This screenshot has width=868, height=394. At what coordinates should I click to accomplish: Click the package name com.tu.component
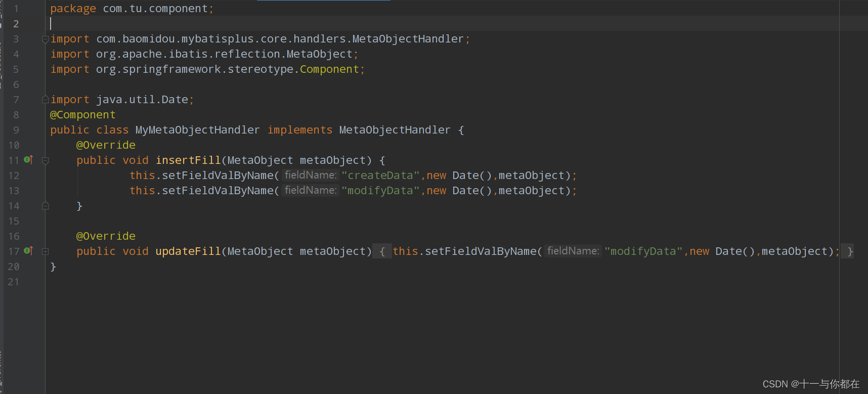[155, 9]
